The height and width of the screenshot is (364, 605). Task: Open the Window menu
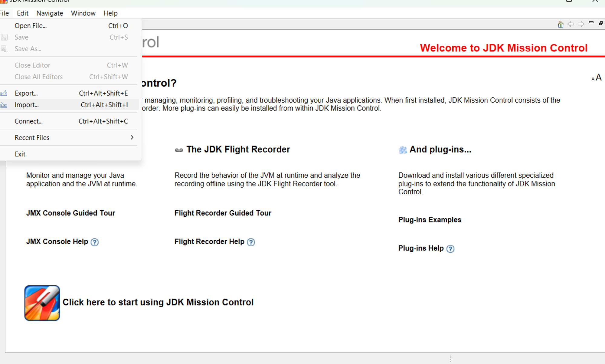coord(83,13)
